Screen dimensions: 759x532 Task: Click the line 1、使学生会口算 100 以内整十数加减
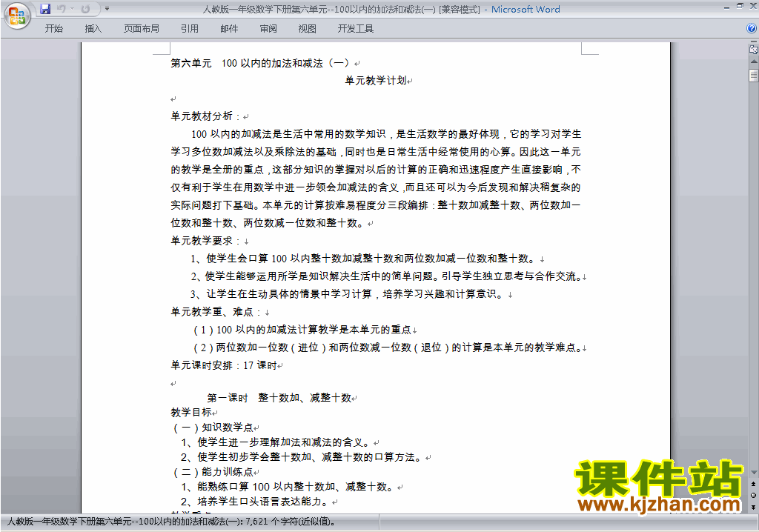pos(363,259)
